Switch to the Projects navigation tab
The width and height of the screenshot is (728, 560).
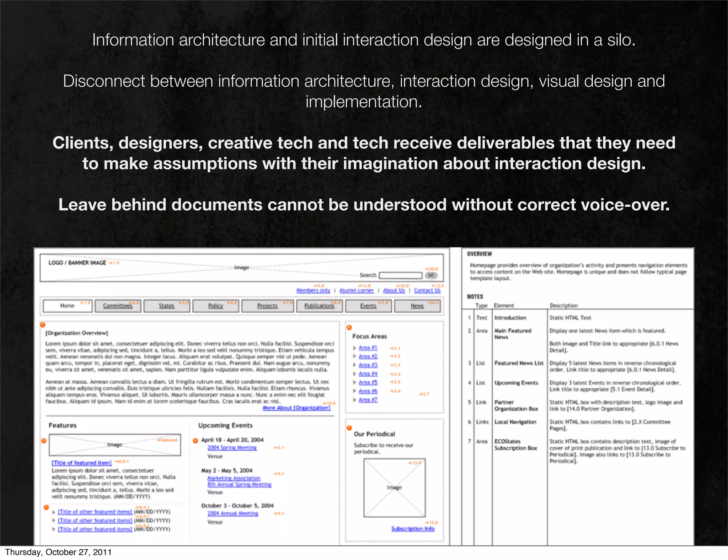pos(267,306)
